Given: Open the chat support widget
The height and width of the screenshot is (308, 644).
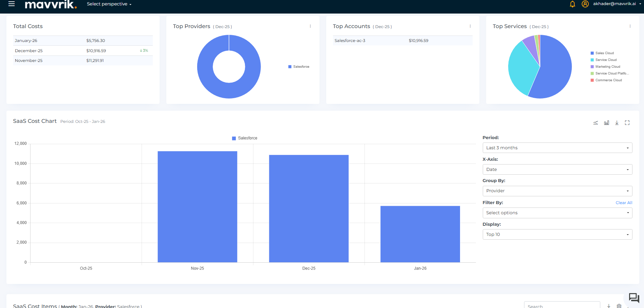Looking at the screenshot, I should 633,298.
